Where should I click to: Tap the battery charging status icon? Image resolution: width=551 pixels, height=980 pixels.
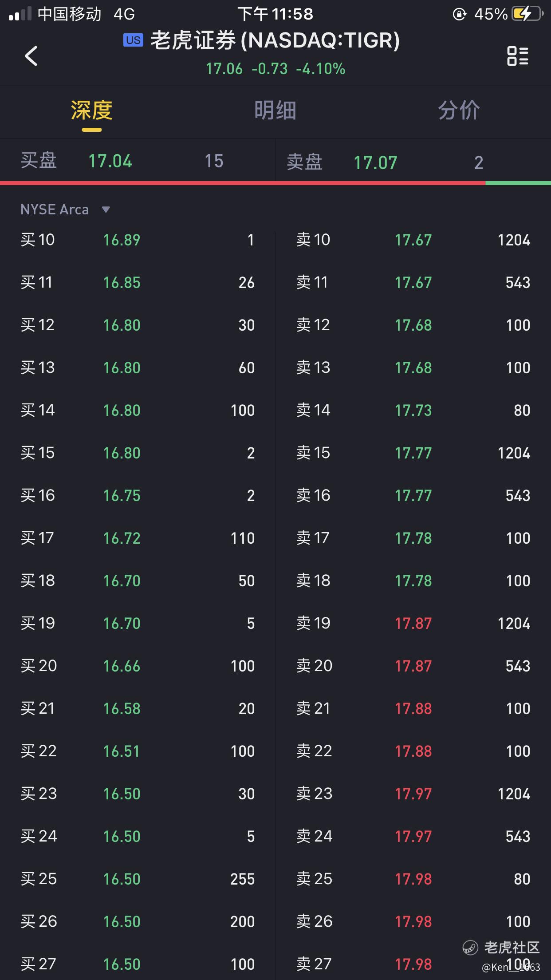pos(527,14)
